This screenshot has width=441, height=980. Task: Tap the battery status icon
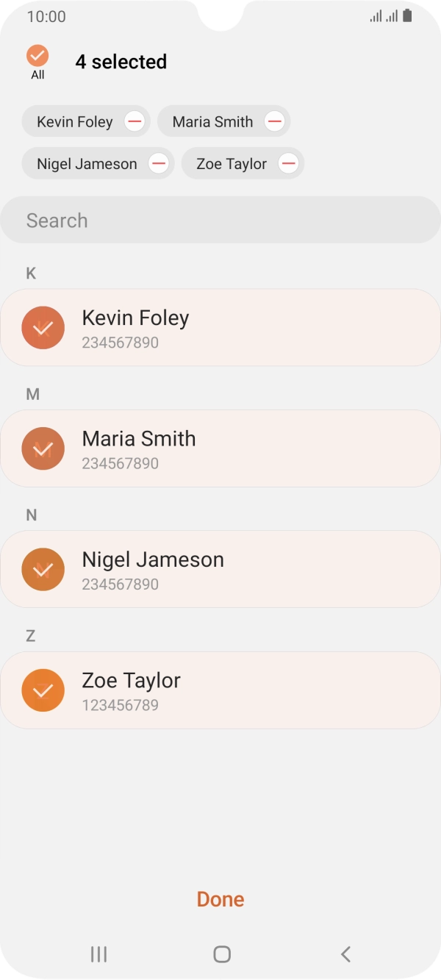[407, 15]
